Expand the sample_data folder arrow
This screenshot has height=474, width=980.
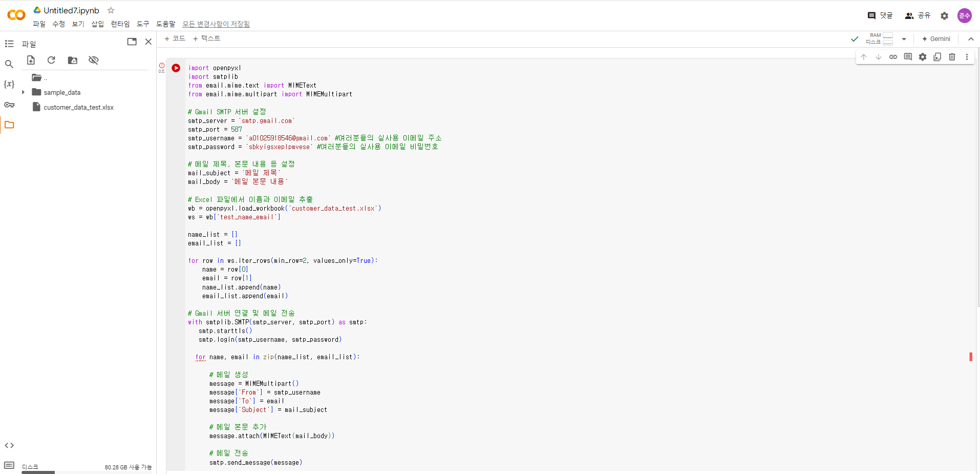tap(23, 93)
